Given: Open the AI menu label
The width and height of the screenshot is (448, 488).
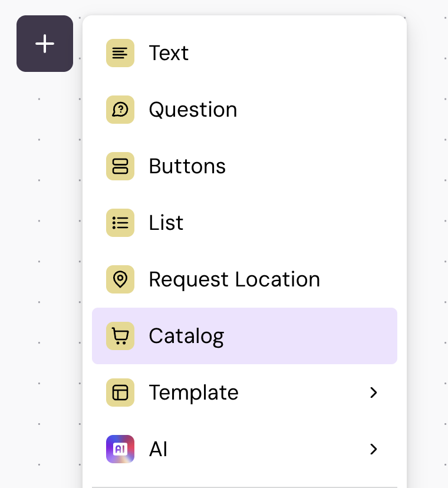Looking at the screenshot, I should coord(158,449).
